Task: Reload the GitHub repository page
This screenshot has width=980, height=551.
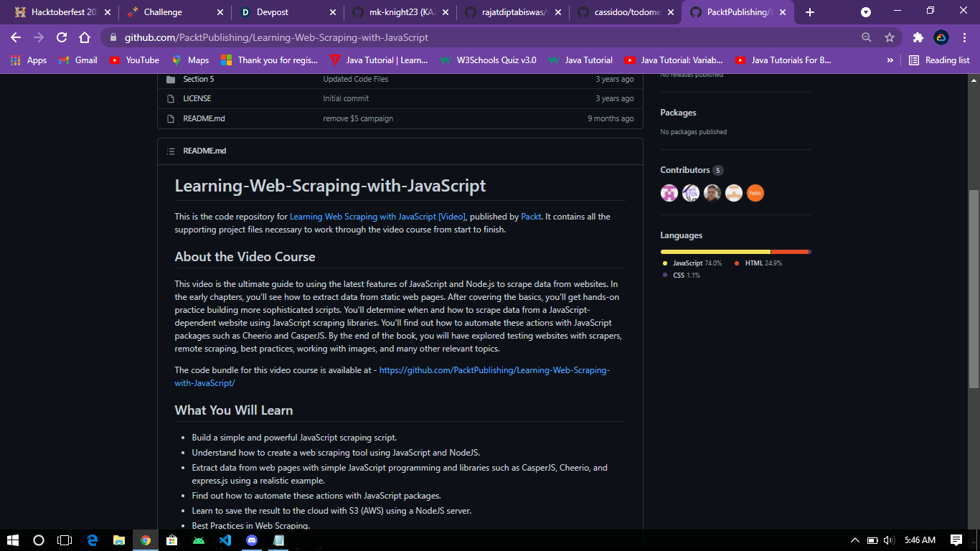Action: 61,37
